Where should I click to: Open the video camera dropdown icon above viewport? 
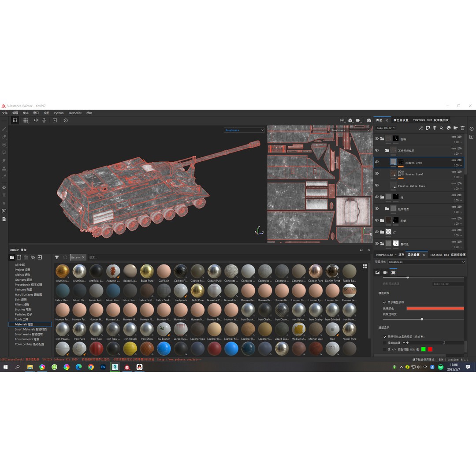click(358, 120)
